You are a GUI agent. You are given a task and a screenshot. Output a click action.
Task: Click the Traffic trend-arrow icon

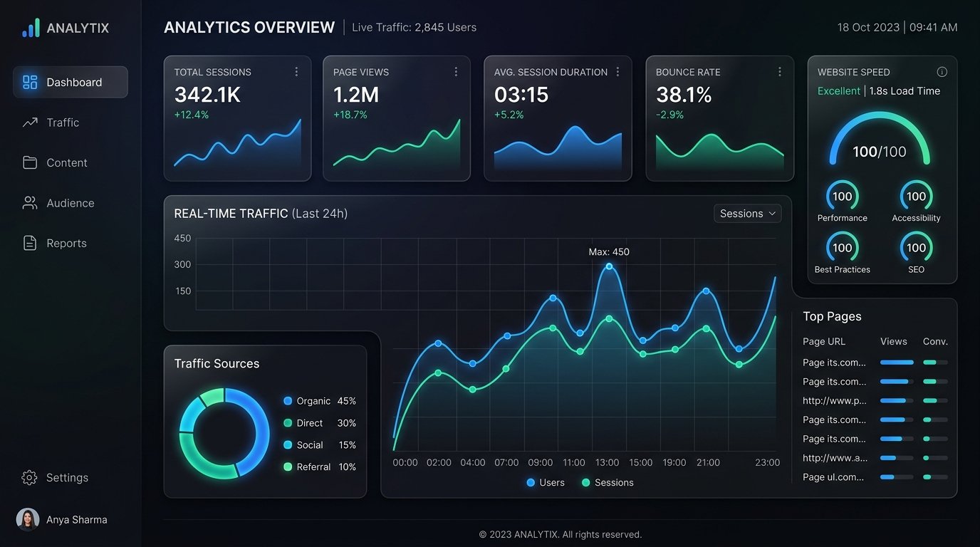tap(30, 123)
